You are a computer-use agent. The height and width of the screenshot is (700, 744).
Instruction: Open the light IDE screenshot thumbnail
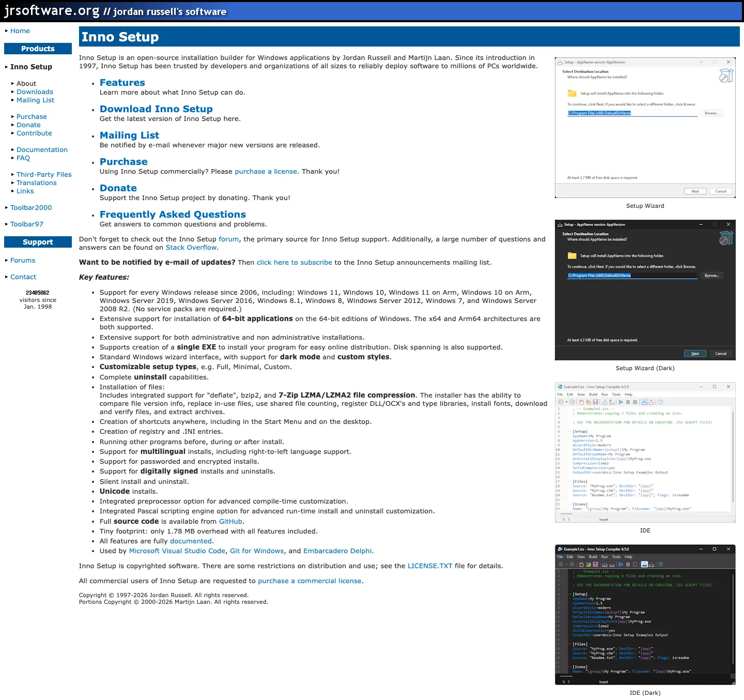click(x=645, y=452)
